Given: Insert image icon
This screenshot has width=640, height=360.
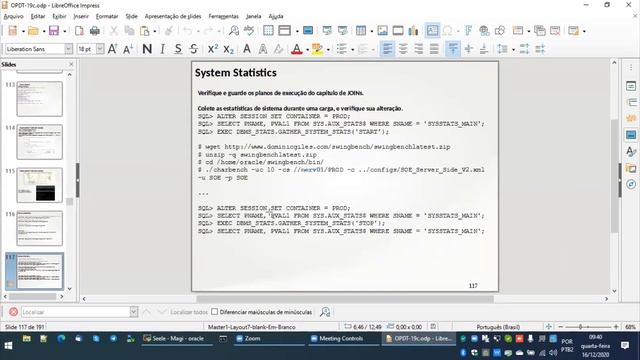Looking at the screenshot, I should tap(382, 31).
